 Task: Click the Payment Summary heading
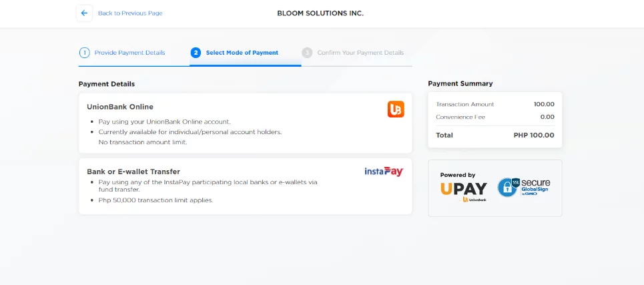pyautogui.click(x=460, y=83)
